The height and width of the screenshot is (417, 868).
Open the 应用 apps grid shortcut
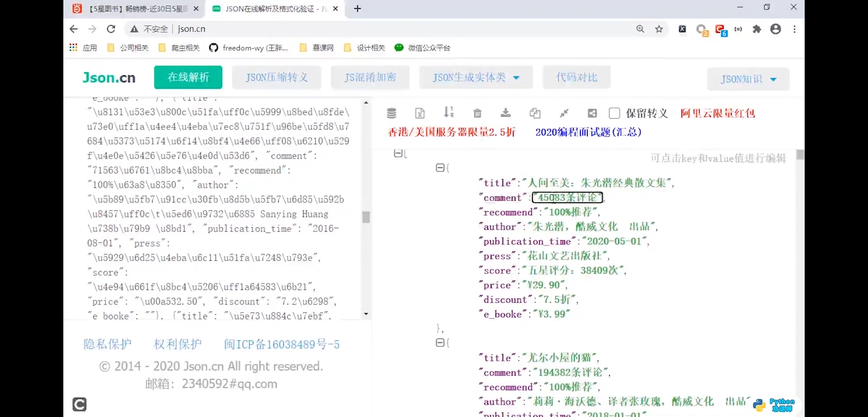point(83,47)
